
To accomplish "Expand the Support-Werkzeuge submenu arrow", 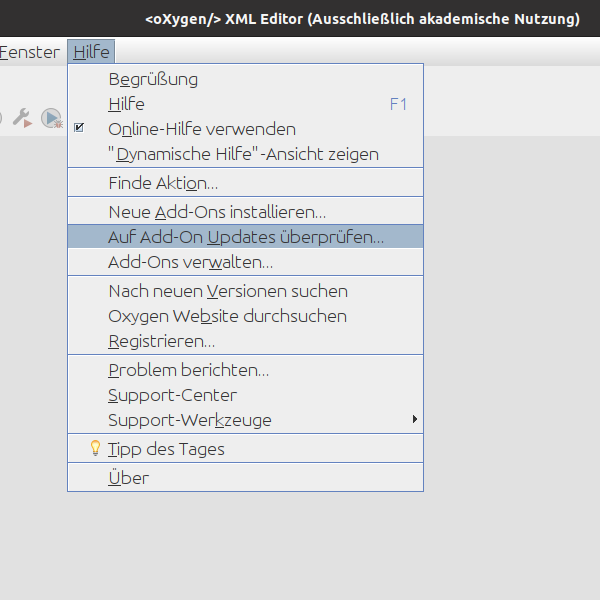I will [414, 420].
